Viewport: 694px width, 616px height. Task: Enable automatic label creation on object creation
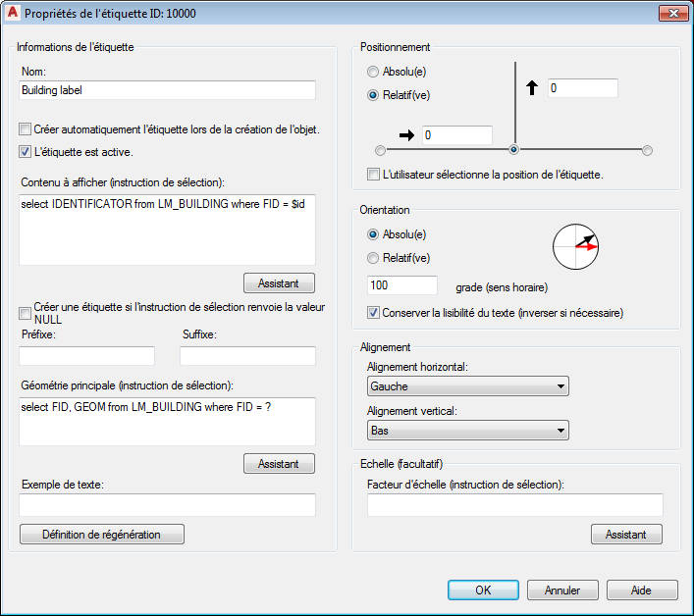click(x=25, y=129)
